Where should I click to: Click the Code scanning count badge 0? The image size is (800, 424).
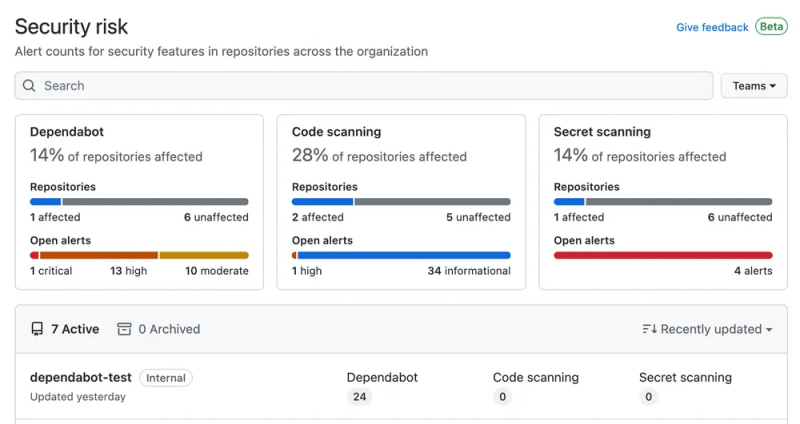click(x=502, y=397)
